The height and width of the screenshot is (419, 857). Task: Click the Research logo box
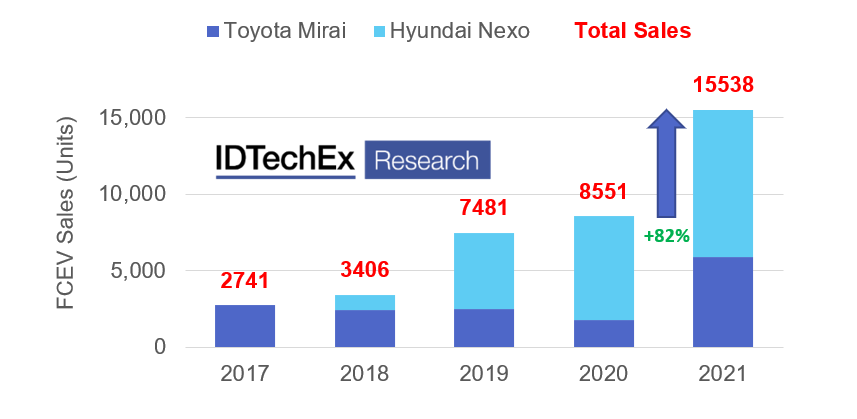click(x=427, y=160)
